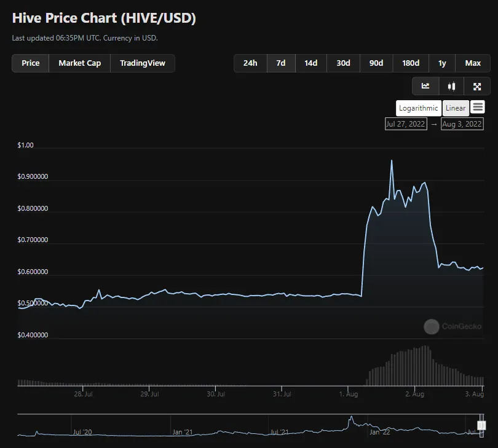Choose the 24h time range

(250, 63)
